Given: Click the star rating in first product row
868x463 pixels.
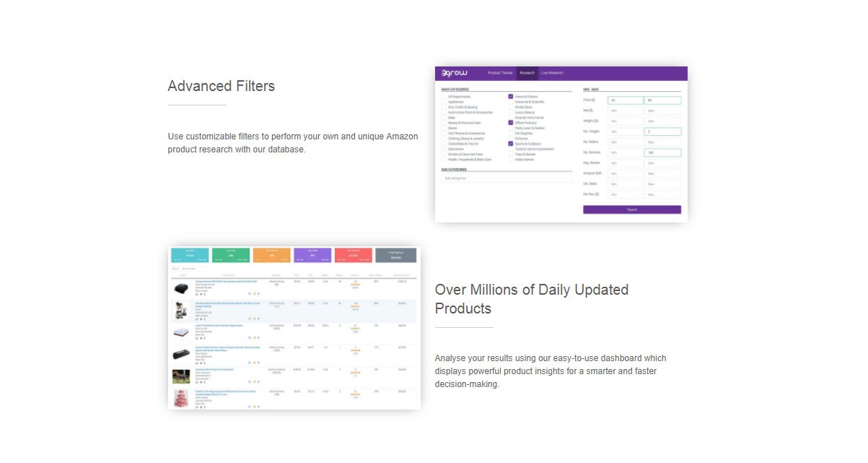Looking at the screenshot, I should (x=355, y=285).
